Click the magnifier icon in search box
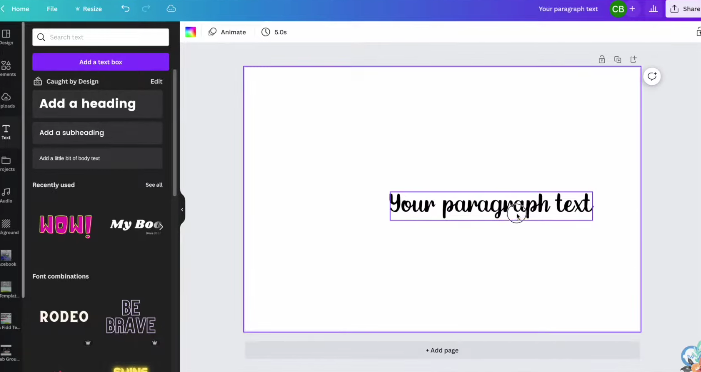 tap(41, 37)
